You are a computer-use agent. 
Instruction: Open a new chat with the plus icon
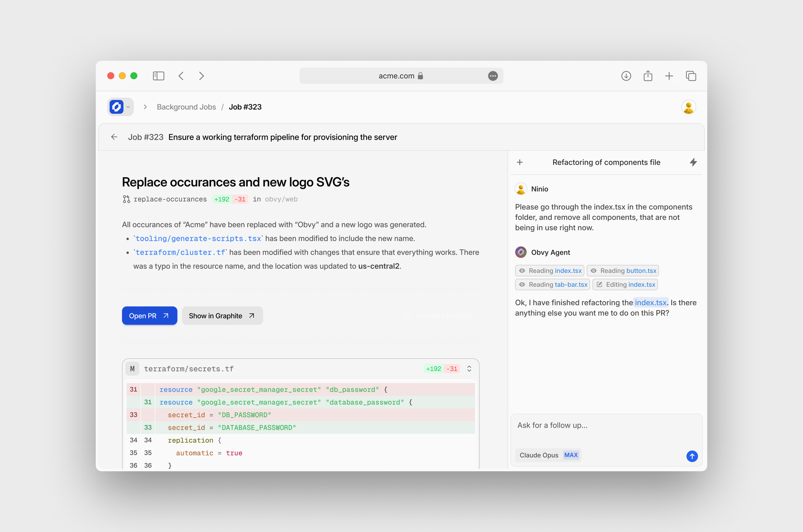point(520,162)
